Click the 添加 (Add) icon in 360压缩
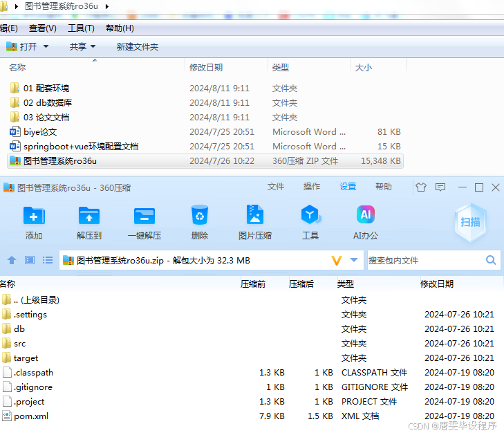The image size is (504, 435). click(x=34, y=215)
